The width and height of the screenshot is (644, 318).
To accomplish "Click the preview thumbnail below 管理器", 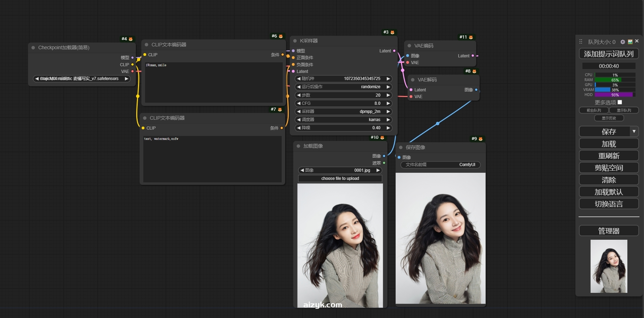I will coord(609,266).
